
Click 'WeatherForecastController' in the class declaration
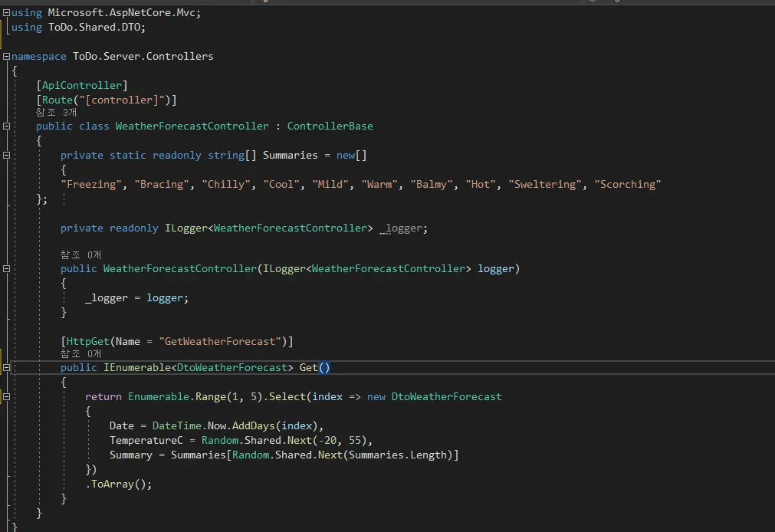[x=192, y=126]
